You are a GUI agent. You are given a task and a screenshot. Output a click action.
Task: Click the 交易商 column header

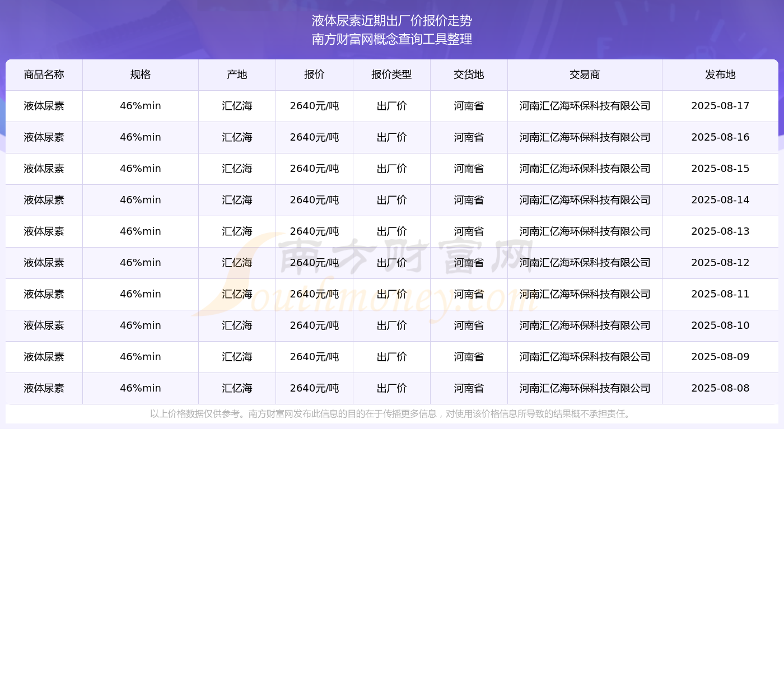tap(585, 75)
